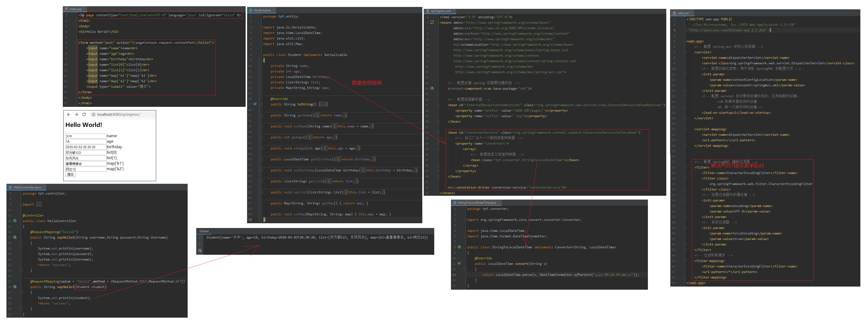Click the up arrow in Output panel

200,238
